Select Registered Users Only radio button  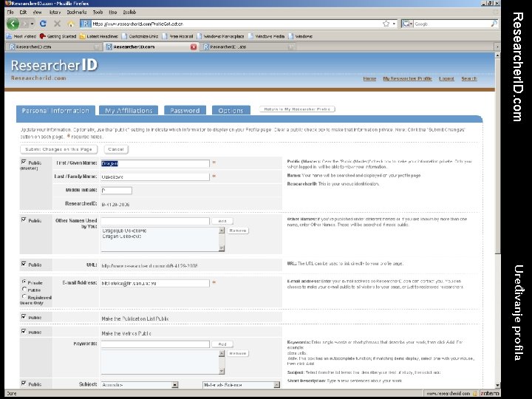[x=24, y=296]
